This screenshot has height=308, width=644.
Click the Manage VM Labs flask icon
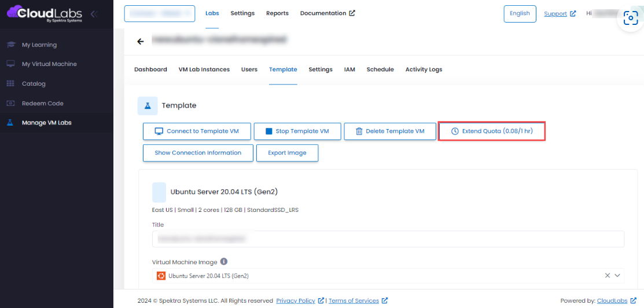coord(10,123)
